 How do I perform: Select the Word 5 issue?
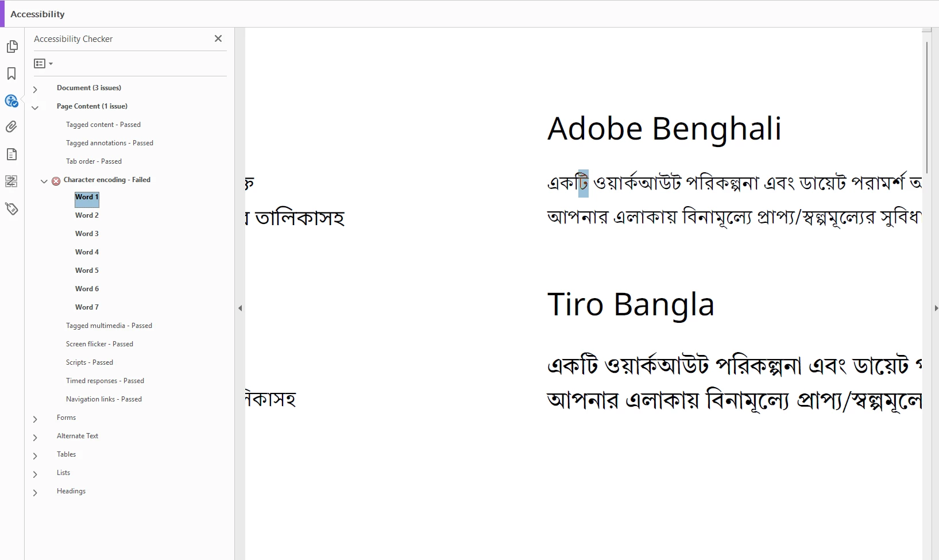click(87, 271)
